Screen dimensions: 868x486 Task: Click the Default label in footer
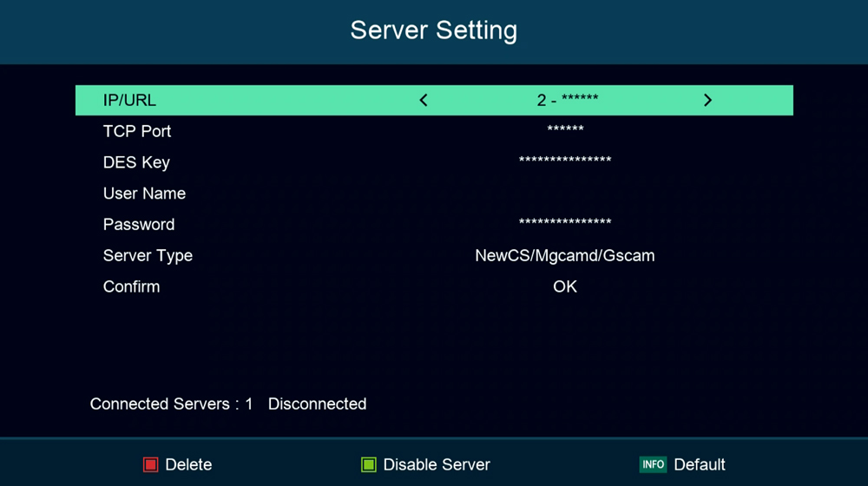click(699, 465)
